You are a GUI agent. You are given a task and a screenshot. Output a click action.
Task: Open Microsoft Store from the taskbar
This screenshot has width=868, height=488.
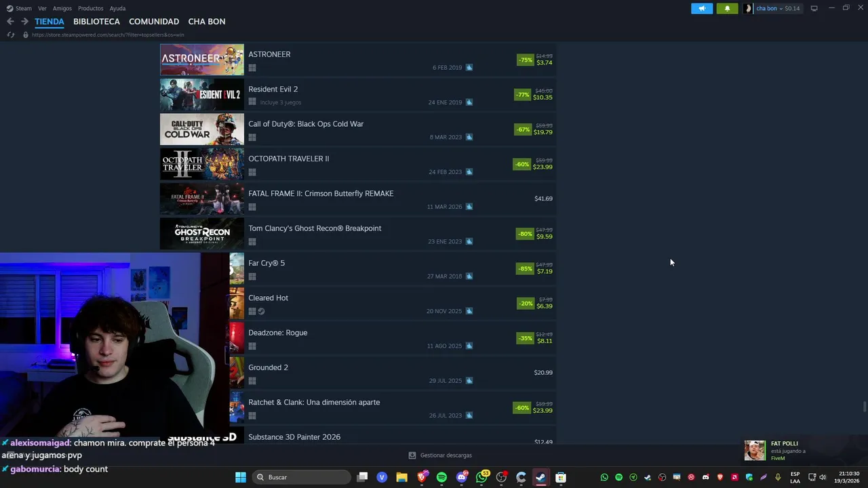[561, 477]
